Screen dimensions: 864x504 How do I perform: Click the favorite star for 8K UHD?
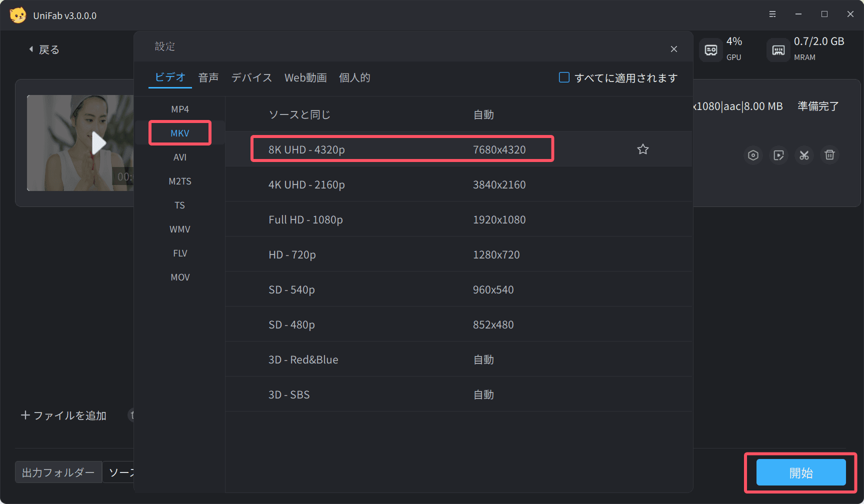click(x=642, y=149)
